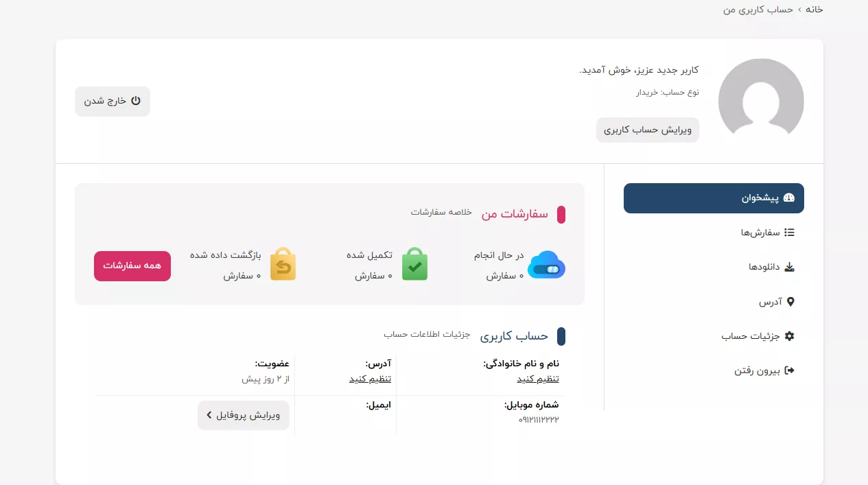
Task: Click the حساب کاربری section heading
Action: coord(514,336)
